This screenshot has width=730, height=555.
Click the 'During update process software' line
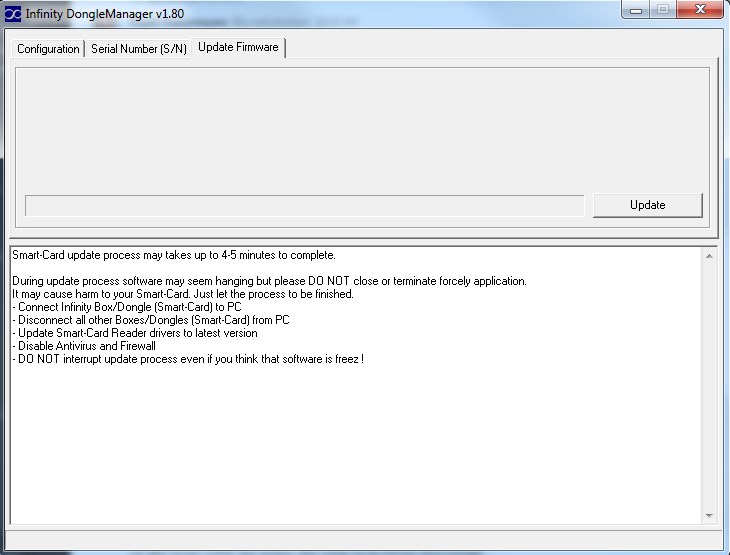[x=269, y=281]
